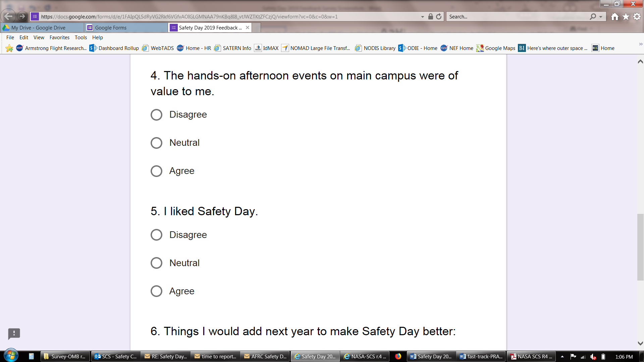Expand the favorites bar overflow chevron
The image size is (644, 362).
[640, 44]
